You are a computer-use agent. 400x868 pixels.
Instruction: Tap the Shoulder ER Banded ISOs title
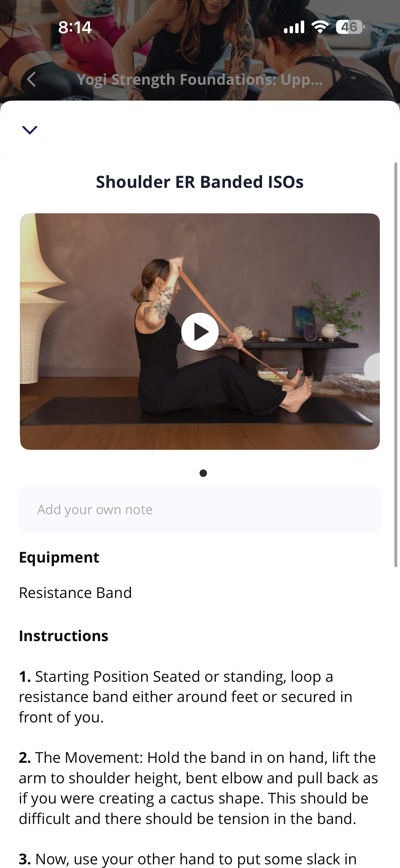coord(200,182)
